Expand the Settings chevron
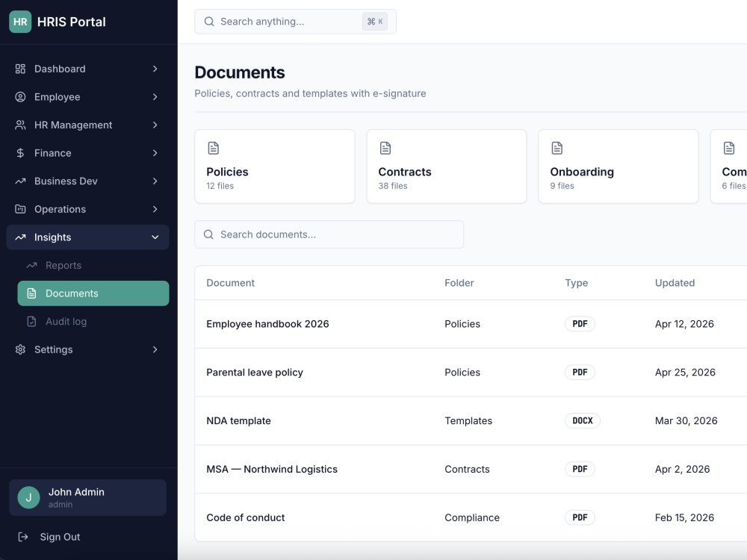Viewport: 747px width, 560px height. [x=155, y=349]
